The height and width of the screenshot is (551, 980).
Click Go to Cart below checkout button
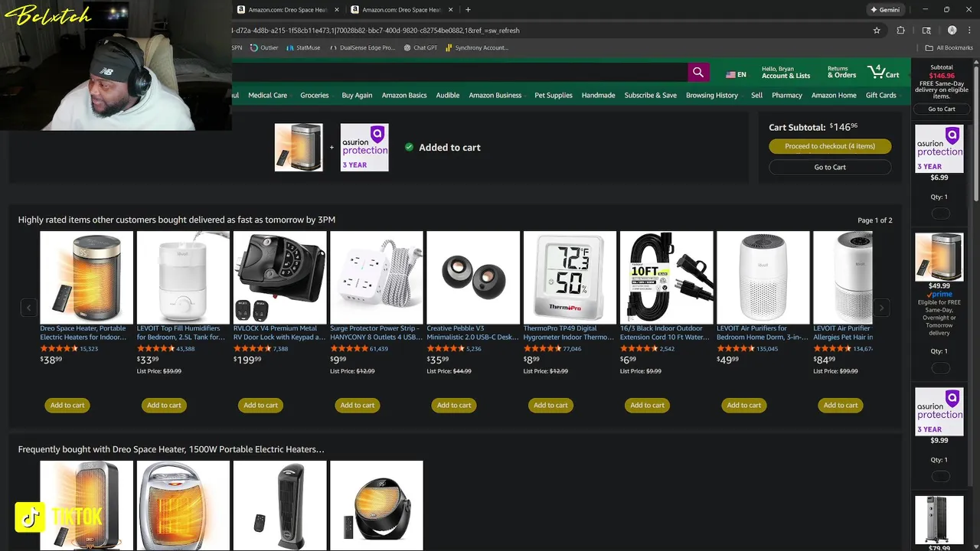pyautogui.click(x=830, y=167)
